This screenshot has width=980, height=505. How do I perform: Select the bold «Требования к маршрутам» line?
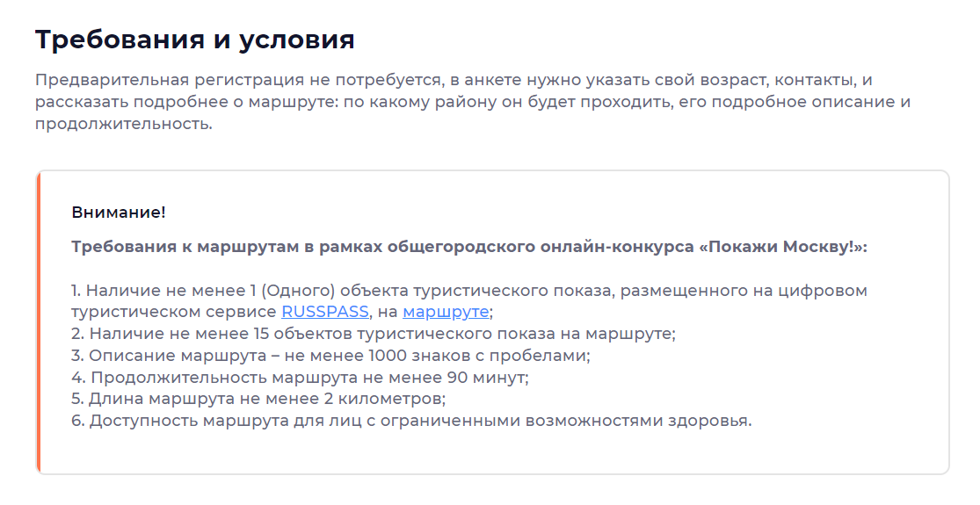[469, 247]
